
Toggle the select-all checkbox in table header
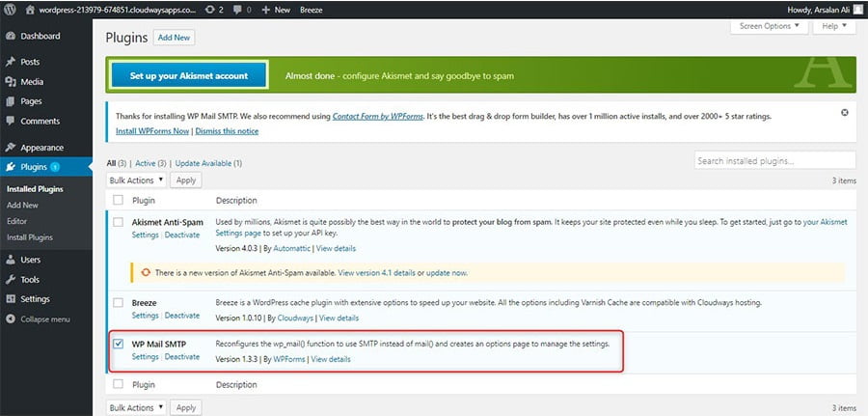(x=118, y=200)
